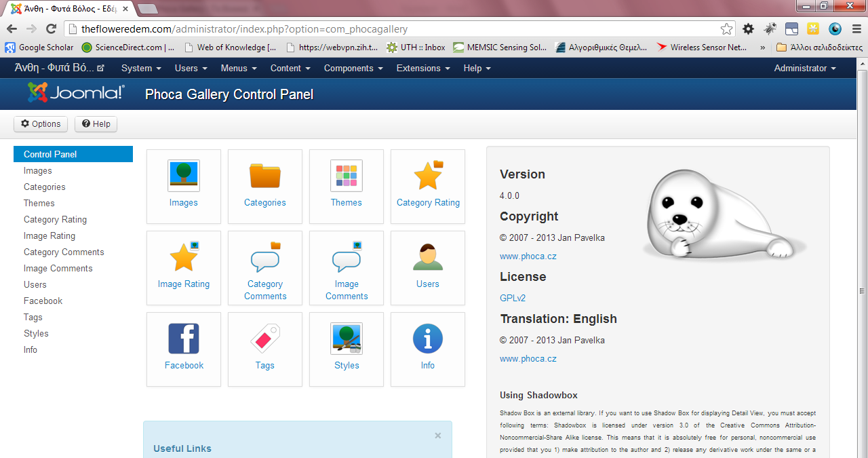Open Category Rating in the sidebar
This screenshot has height=458, width=868.
point(56,219)
